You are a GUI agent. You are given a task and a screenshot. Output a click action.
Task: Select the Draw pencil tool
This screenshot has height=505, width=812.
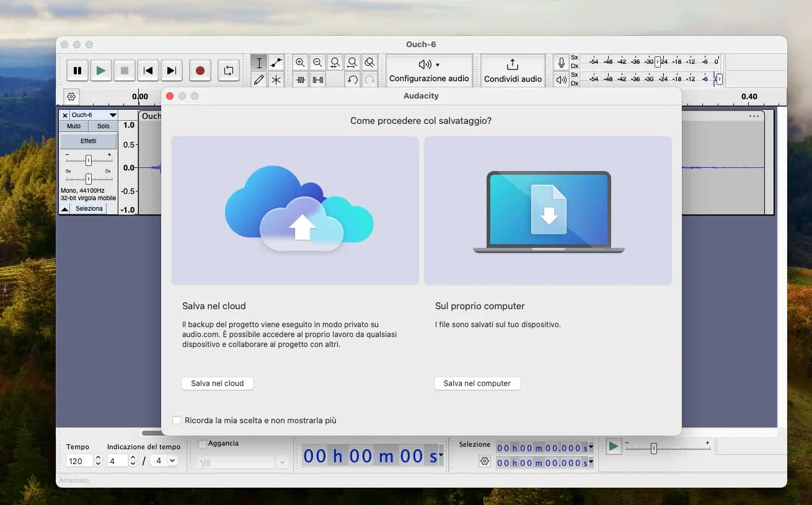click(259, 79)
